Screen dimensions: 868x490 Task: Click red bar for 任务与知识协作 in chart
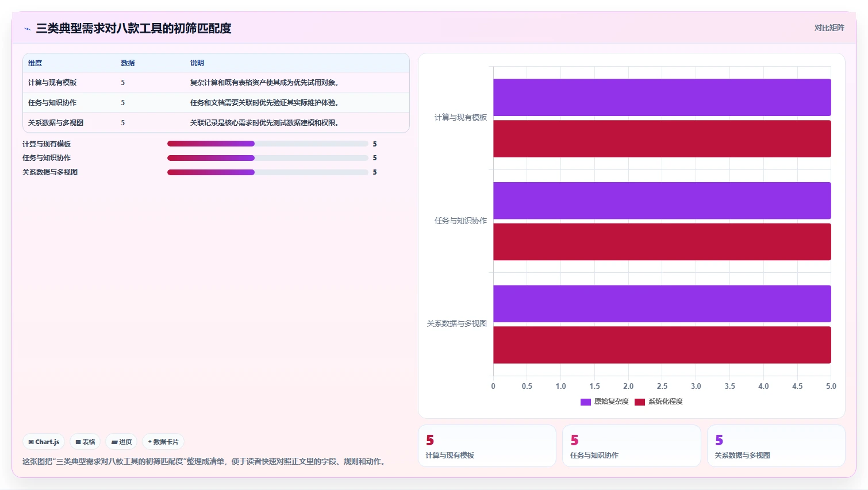pyautogui.click(x=662, y=242)
